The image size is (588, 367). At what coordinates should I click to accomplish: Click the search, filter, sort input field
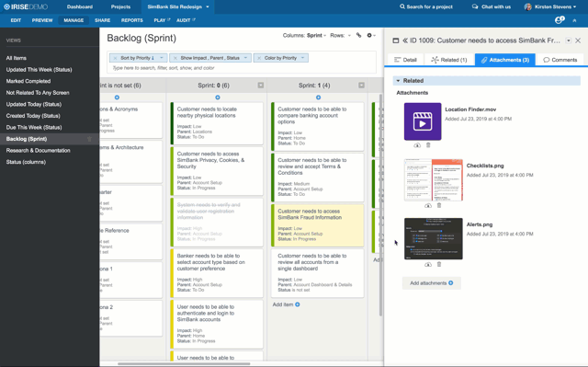pos(242,68)
